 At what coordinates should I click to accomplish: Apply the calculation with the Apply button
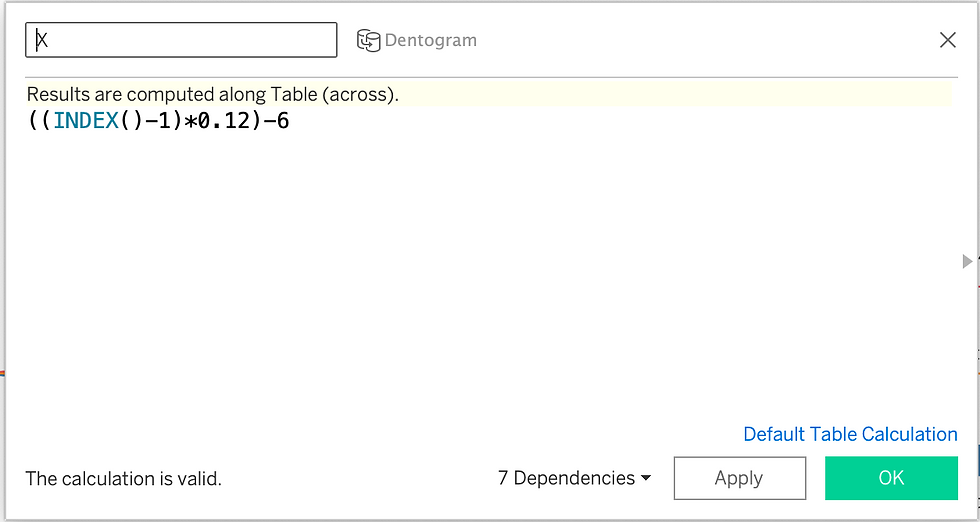coord(739,478)
